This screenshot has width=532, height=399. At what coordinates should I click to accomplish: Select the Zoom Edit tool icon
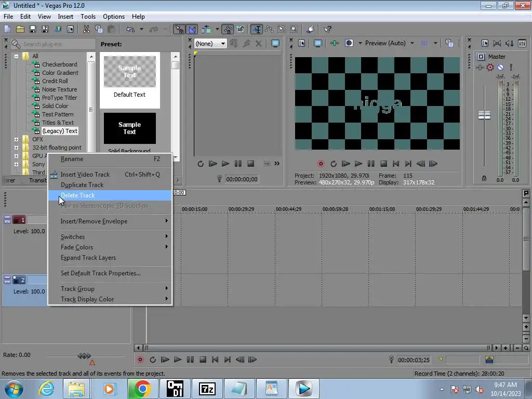[x=294, y=29]
